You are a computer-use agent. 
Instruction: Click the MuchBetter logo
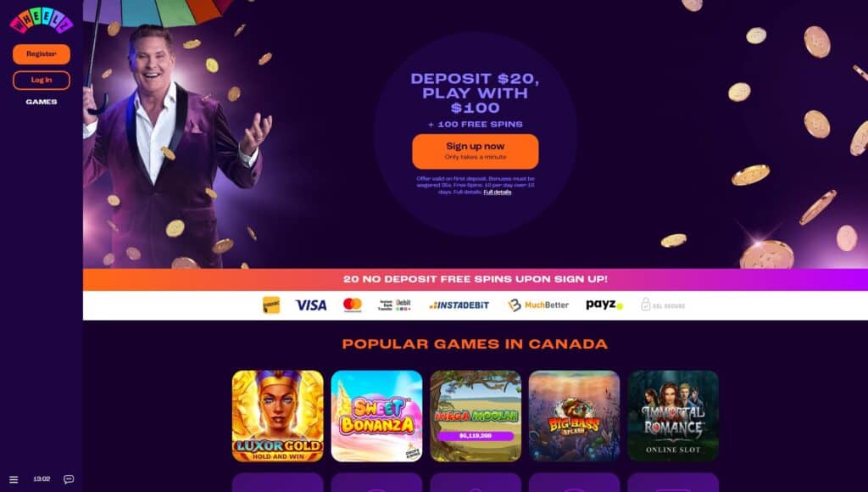pyautogui.click(x=538, y=305)
